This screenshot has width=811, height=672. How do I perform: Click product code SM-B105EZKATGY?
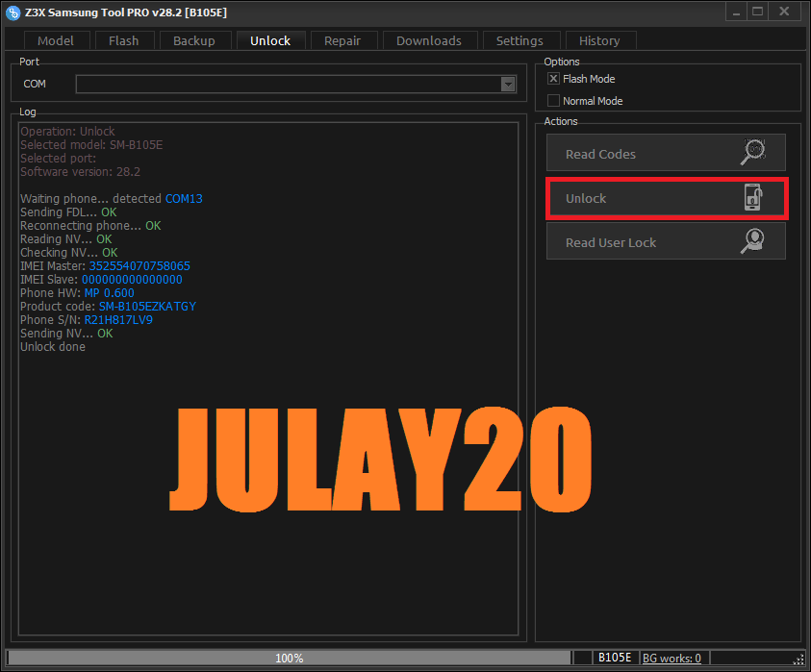[147, 307]
